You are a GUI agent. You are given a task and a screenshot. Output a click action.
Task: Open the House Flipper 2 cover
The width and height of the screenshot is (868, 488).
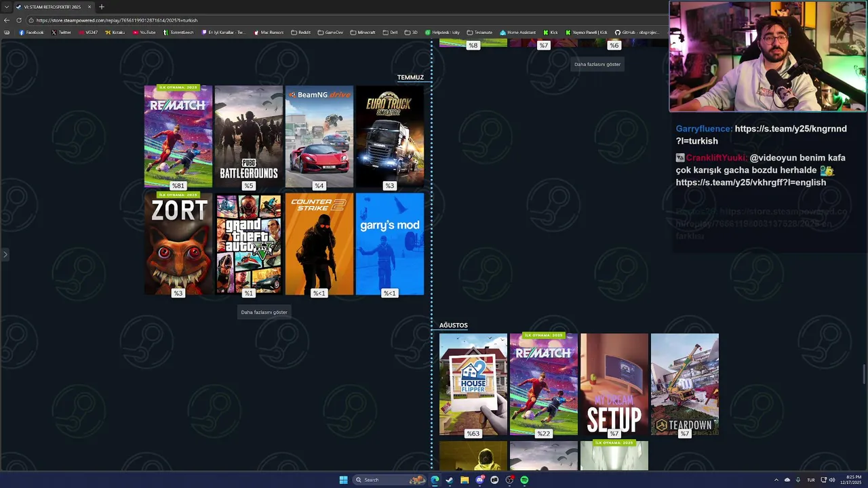coord(473,384)
